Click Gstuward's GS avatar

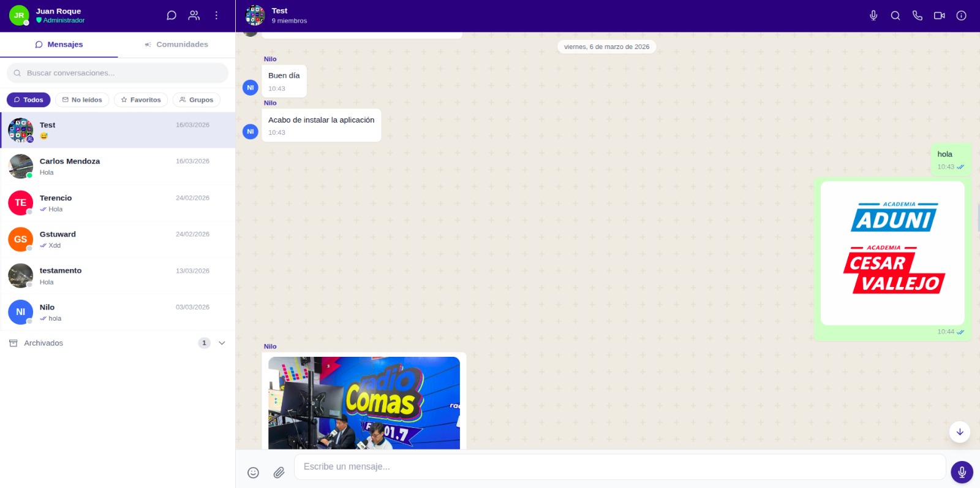coord(20,239)
